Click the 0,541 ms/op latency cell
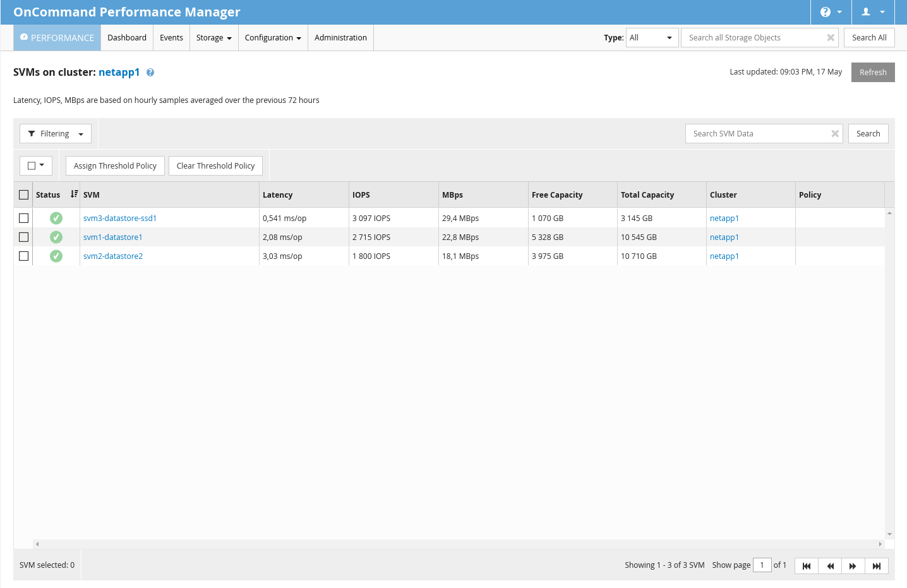The height and width of the screenshot is (588, 907). (304, 218)
